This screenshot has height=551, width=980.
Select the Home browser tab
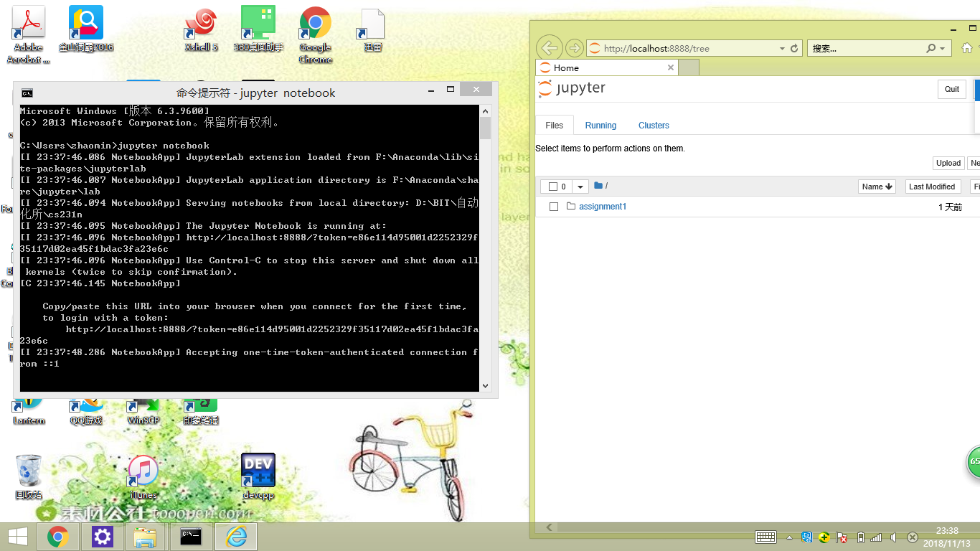pos(606,67)
